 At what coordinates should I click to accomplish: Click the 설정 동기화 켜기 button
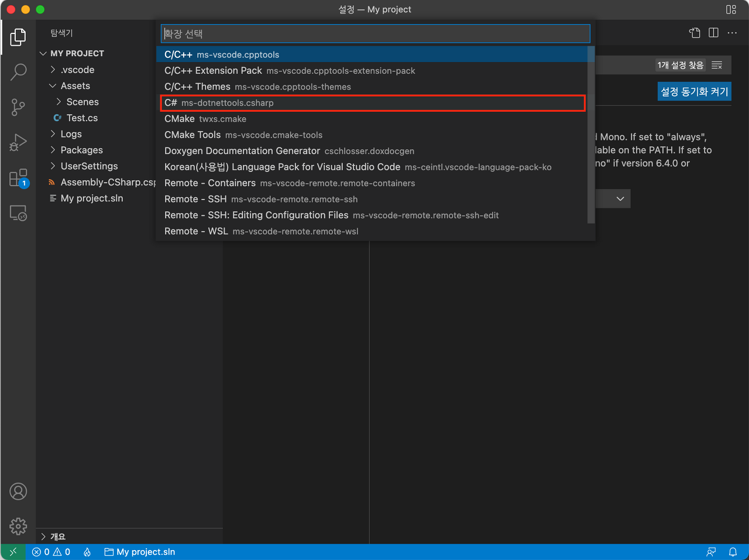(x=695, y=91)
